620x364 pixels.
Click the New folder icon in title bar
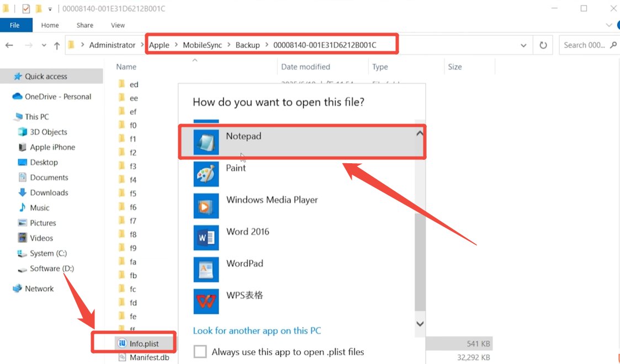tap(39, 9)
